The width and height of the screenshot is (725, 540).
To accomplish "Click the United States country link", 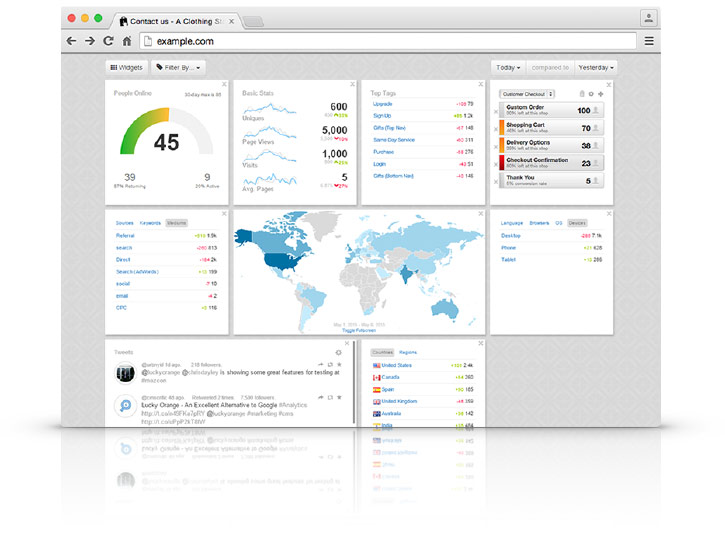I will click(396, 365).
